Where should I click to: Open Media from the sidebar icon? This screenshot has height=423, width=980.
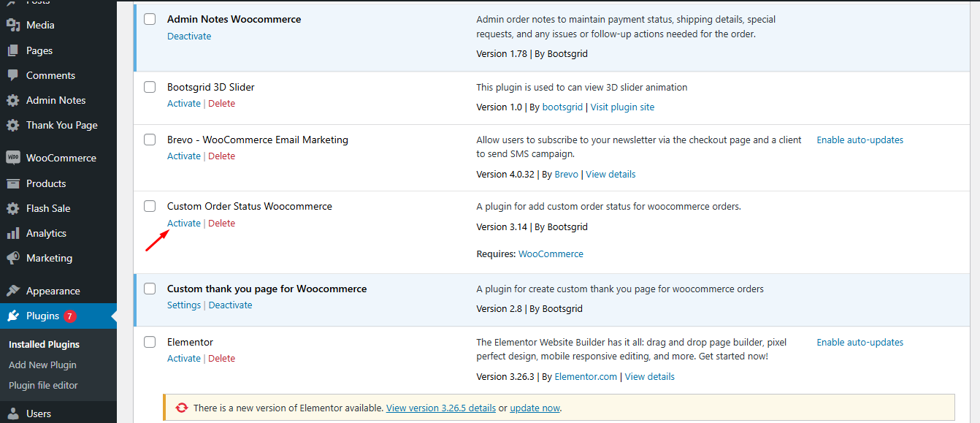pos(13,25)
